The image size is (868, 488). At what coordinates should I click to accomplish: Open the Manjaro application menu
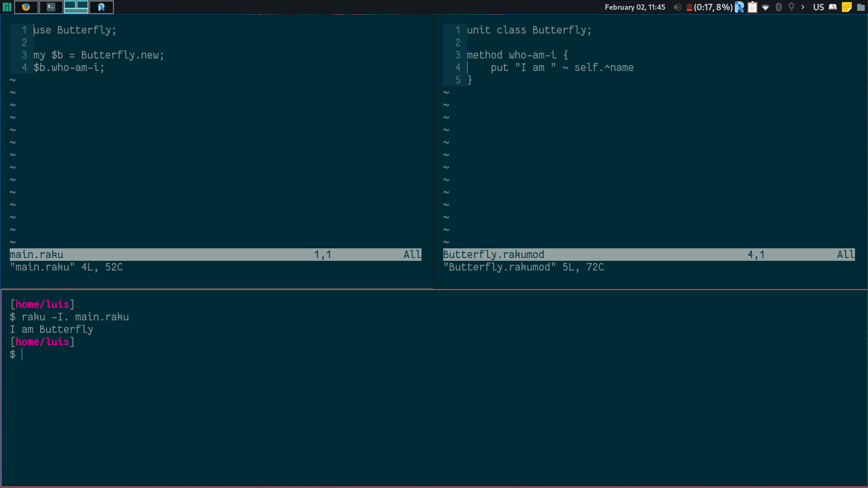[x=7, y=7]
